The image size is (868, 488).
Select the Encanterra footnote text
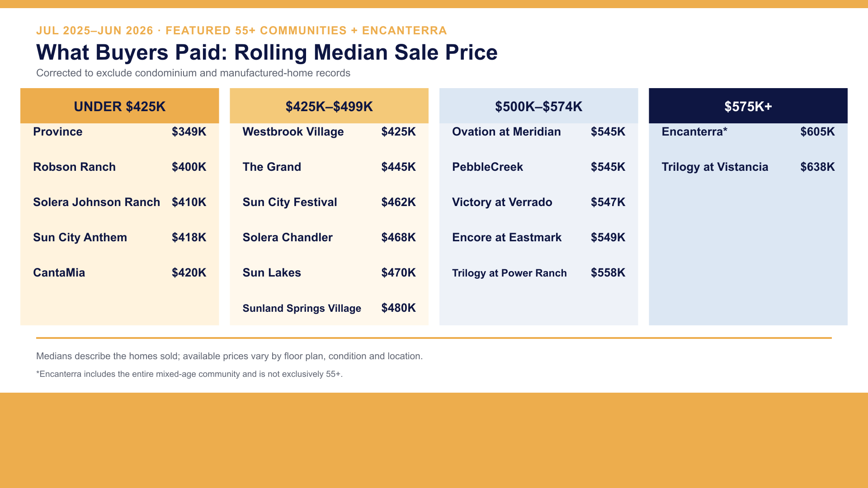[189, 374]
